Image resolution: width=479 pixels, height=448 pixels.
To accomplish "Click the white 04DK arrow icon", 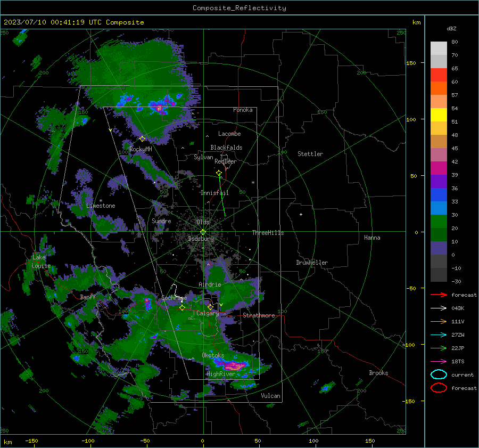I will tap(439, 308).
